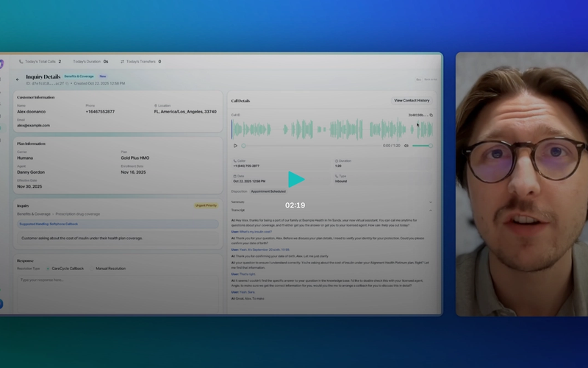This screenshot has width=588, height=368.
Task: Copy the inquiry ID d7efcd18...ac2f
Action: (67, 84)
